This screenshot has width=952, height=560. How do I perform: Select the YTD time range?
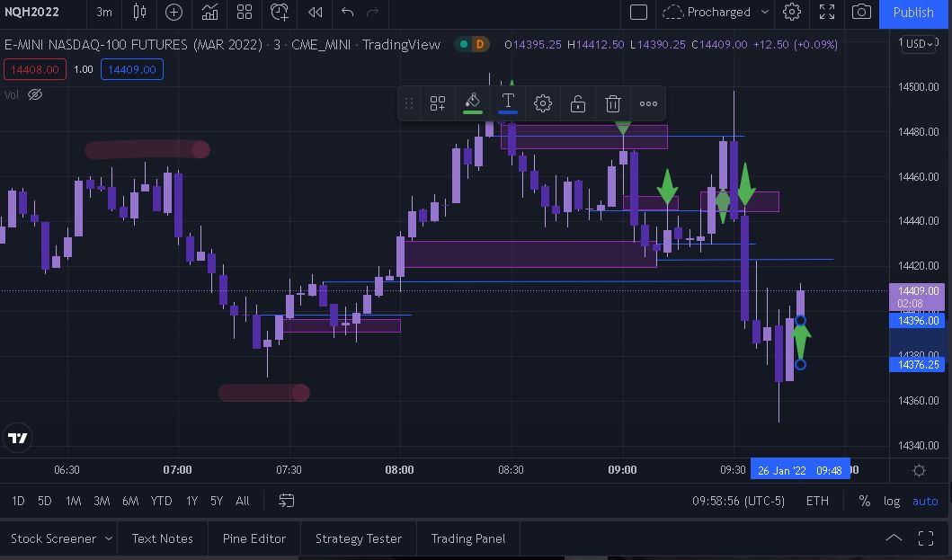pyautogui.click(x=162, y=501)
